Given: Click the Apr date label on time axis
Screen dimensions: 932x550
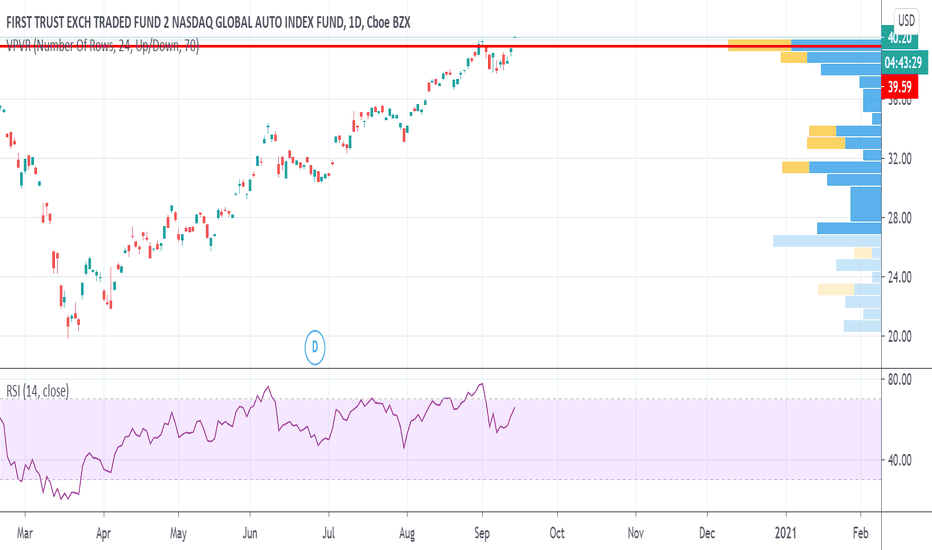Looking at the screenshot, I should coord(103,533).
